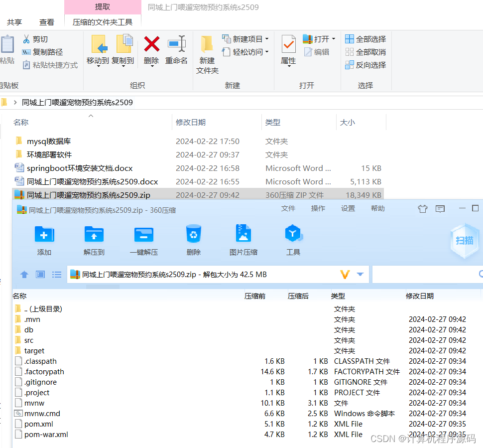This screenshot has width=483, height=448.
Task: Click the Extract (提取) pink tab
Action: click(103, 7)
